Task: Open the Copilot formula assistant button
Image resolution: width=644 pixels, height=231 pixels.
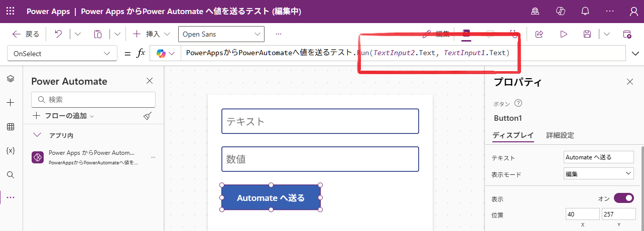Action: click(165, 54)
